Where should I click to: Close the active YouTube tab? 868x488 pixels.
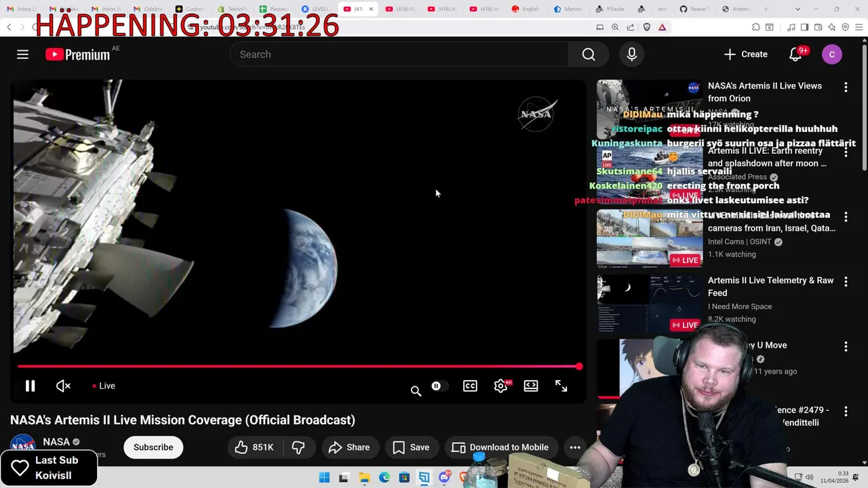[371, 9]
